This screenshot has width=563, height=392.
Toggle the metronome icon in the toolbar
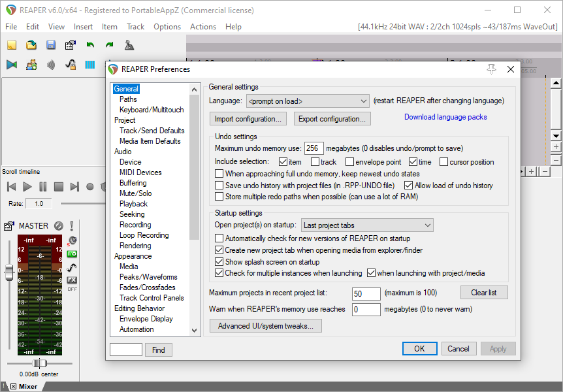(x=129, y=45)
